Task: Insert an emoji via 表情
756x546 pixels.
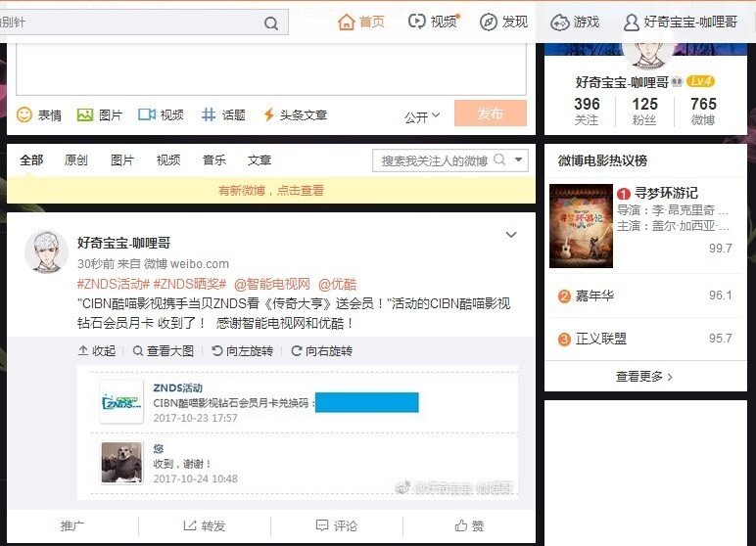Action: [x=39, y=114]
